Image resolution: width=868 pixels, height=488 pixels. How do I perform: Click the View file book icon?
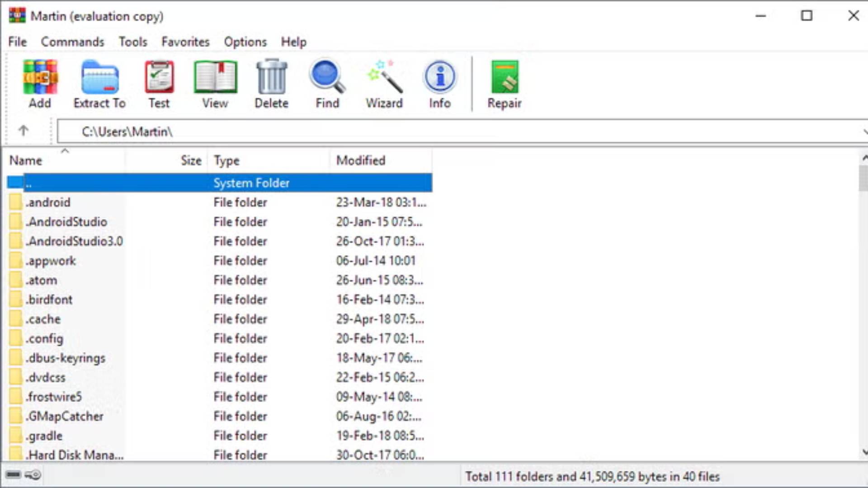pos(215,78)
